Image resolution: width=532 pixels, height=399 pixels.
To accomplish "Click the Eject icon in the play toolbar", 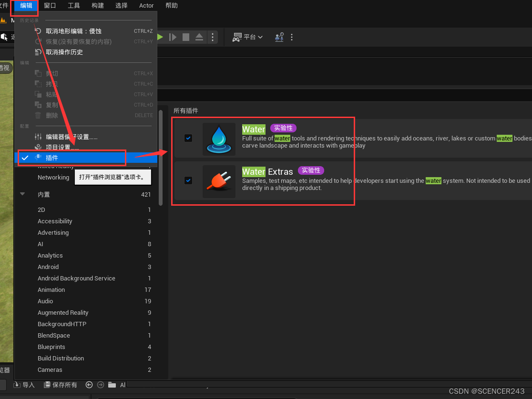I will point(199,37).
